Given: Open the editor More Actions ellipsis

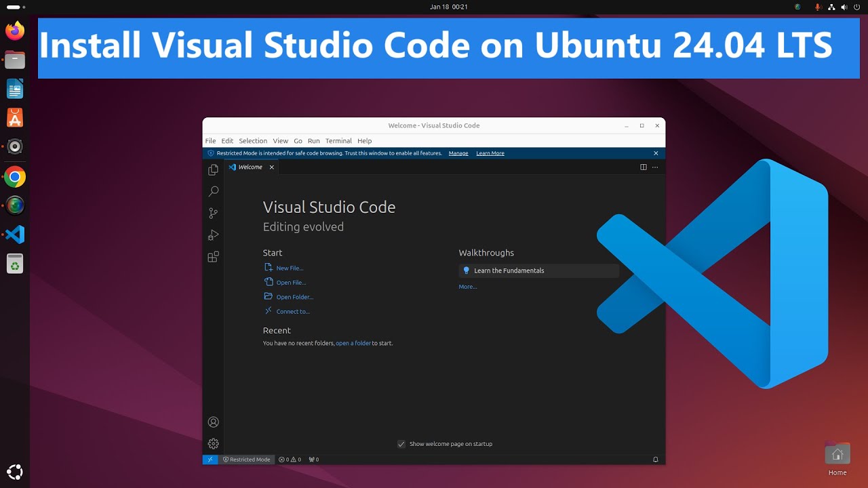Looking at the screenshot, I should 655,167.
